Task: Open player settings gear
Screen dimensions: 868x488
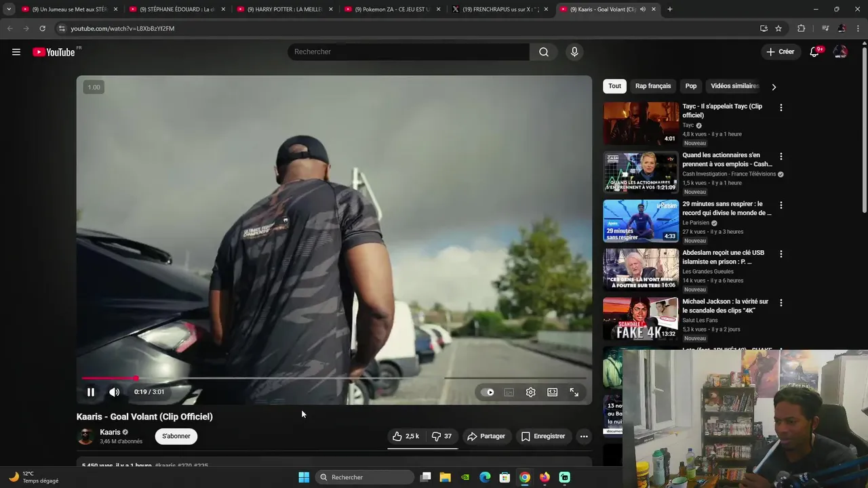Action: (x=531, y=392)
